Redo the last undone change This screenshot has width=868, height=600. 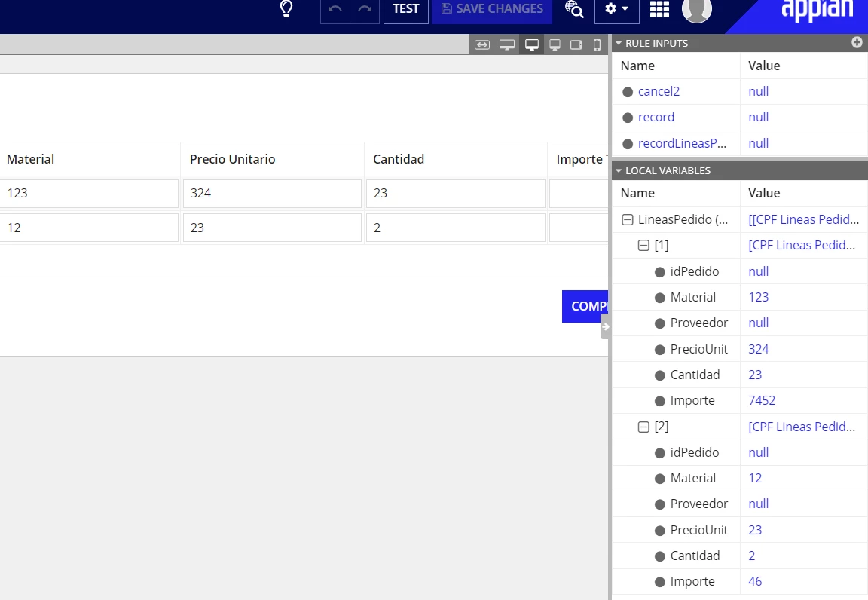click(365, 9)
